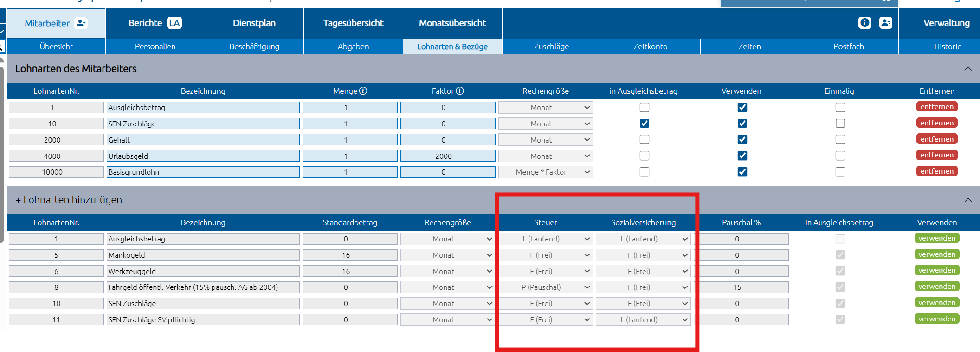Screen dimensions: 980x352
Task: Click the info icon next to Menge
Action: [363, 91]
